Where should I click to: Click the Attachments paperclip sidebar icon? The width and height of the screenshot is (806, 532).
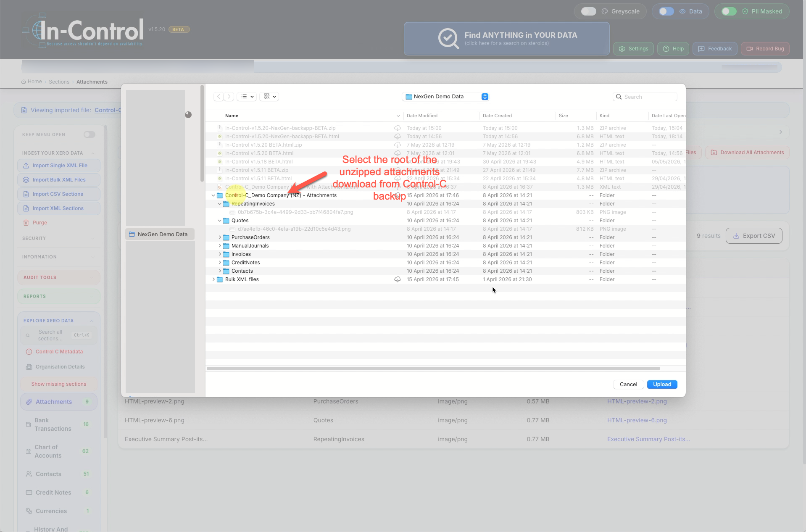29,402
